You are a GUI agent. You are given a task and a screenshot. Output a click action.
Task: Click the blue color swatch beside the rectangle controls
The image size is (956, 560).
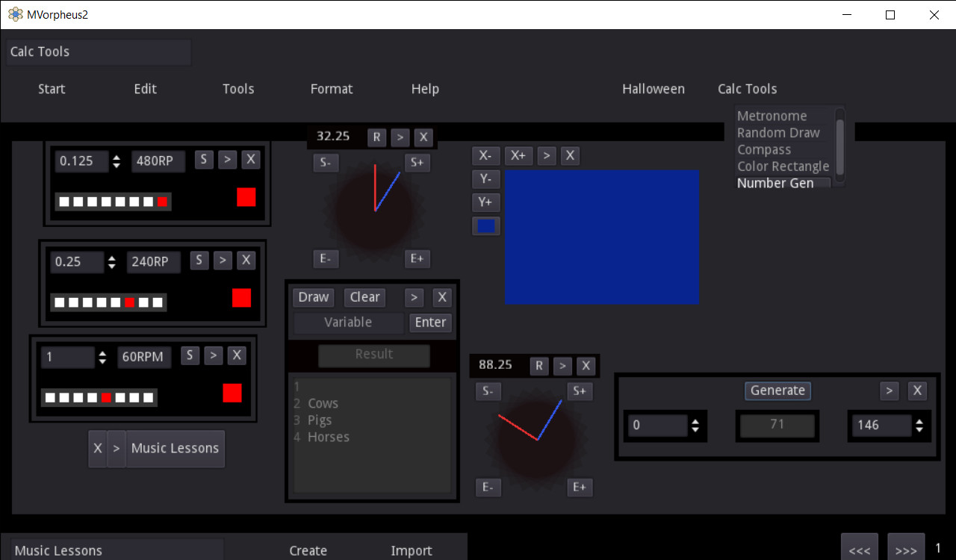485,225
